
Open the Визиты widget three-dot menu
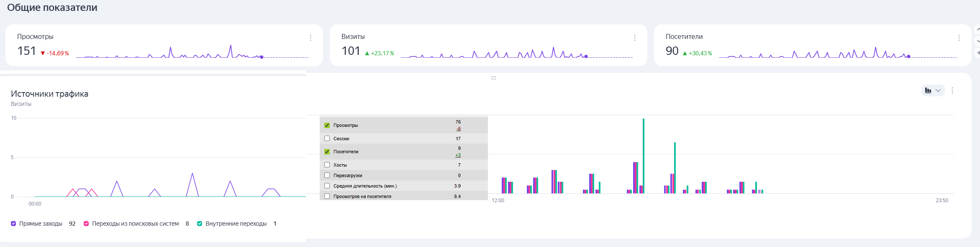634,38
